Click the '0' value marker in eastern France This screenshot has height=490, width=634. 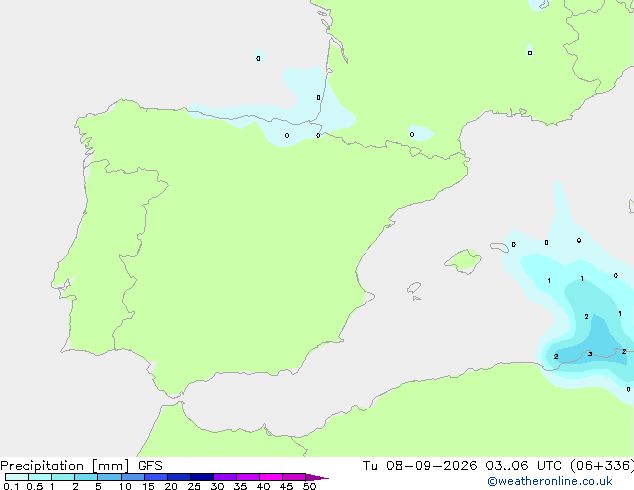[x=530, y=53]
